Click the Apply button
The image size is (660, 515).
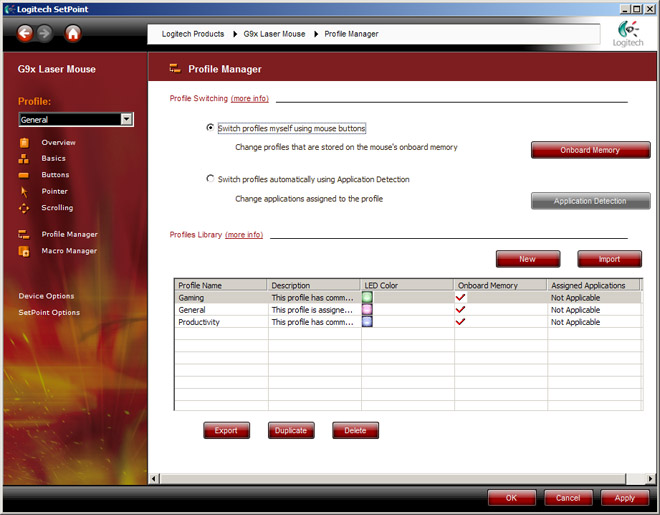click(625, 498)
